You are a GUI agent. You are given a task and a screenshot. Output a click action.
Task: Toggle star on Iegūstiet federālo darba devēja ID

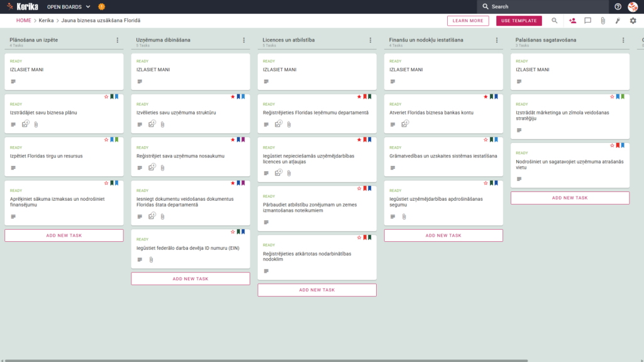pos(233,232)
